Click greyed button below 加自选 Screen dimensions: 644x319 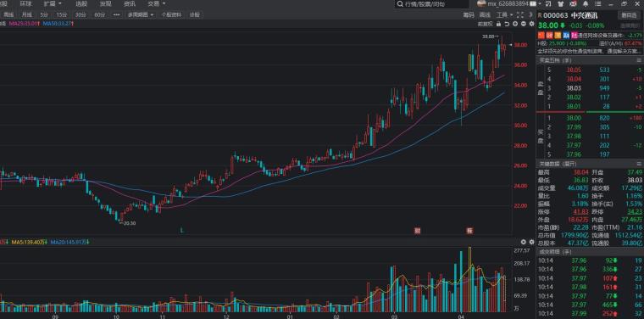(630, 25)
